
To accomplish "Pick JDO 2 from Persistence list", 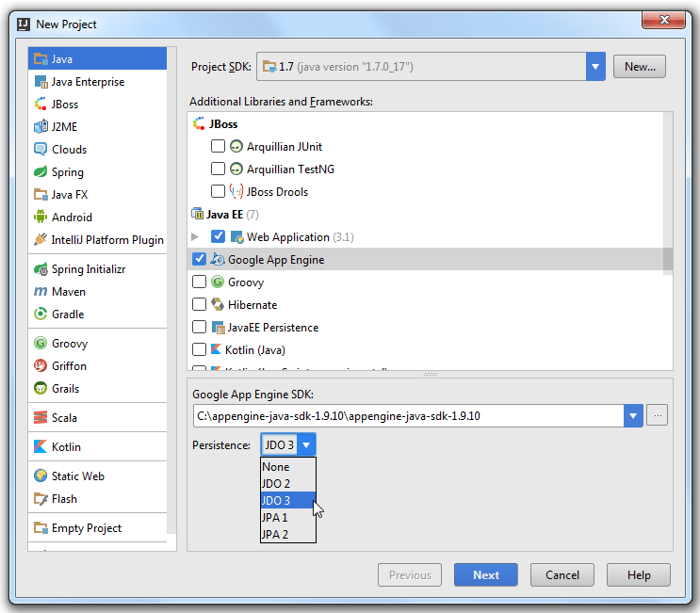I will [x=288, y=484].
